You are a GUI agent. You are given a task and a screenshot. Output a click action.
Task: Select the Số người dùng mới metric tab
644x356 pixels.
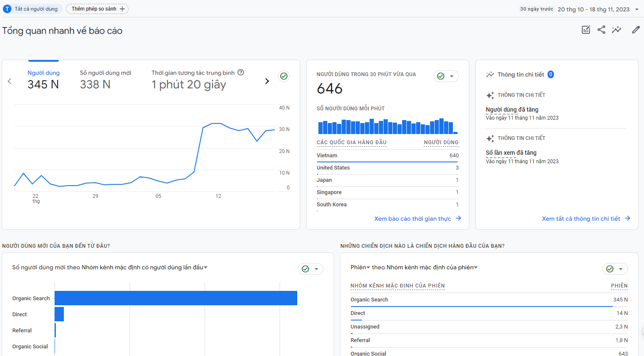105,79
